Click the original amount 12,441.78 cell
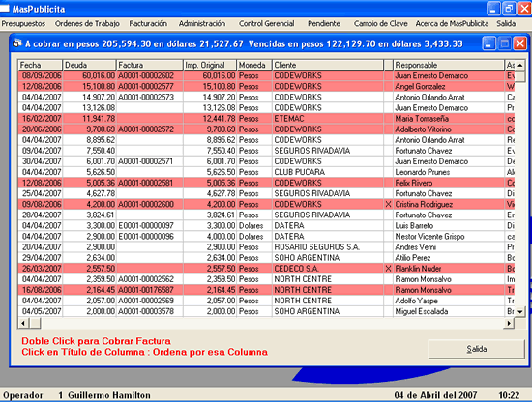 [x=210, y=119]
